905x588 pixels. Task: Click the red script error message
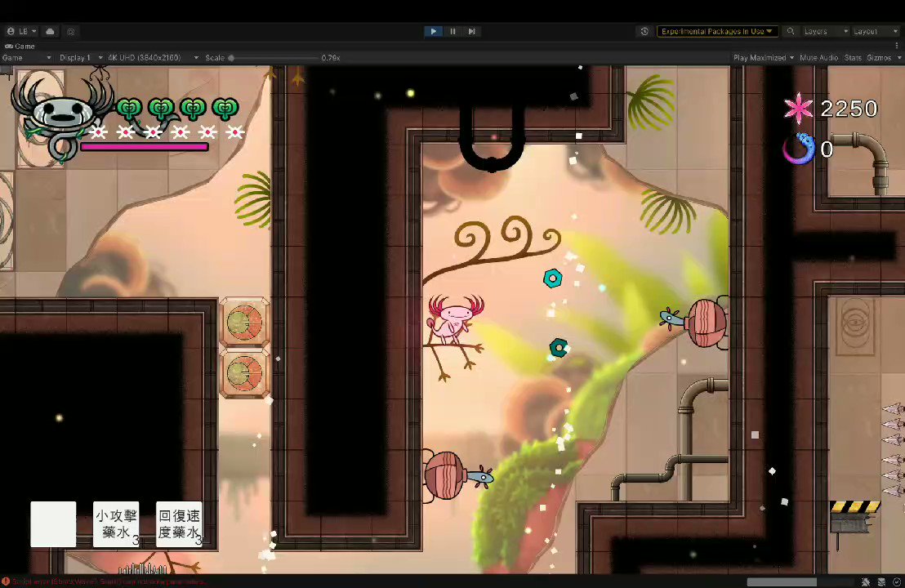click(x=109, y=581)
